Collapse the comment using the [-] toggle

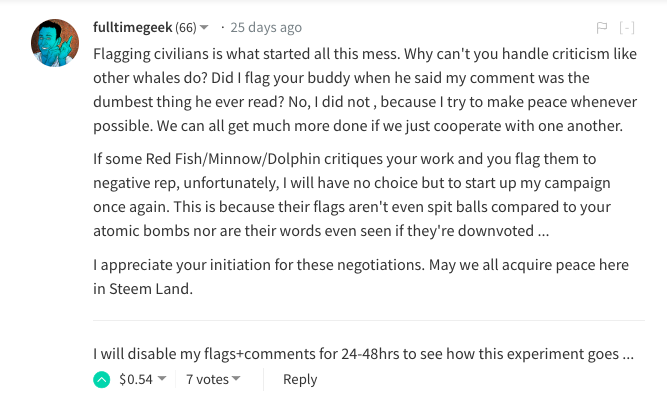pos(627,28)
